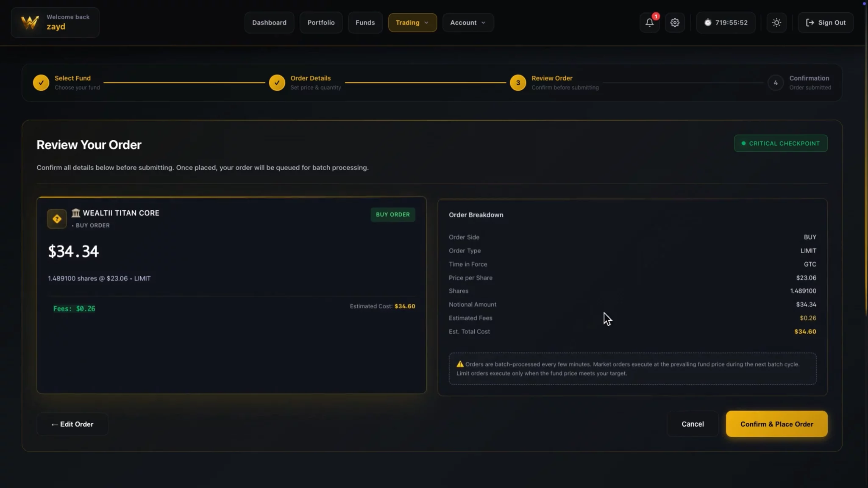The width and height of the screenshot is (868, 488).
Task: Expand the Trading dropdown menu
Action: [412, 22]
